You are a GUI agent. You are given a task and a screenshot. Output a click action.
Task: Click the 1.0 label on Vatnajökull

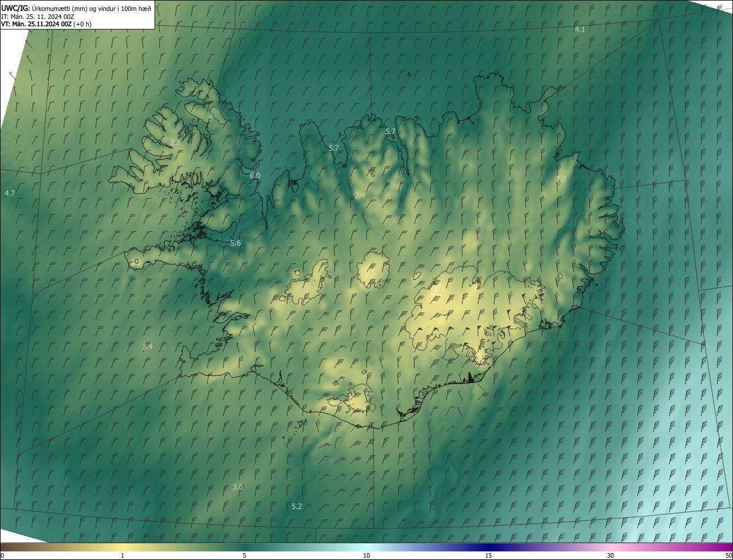click(436, 291)
